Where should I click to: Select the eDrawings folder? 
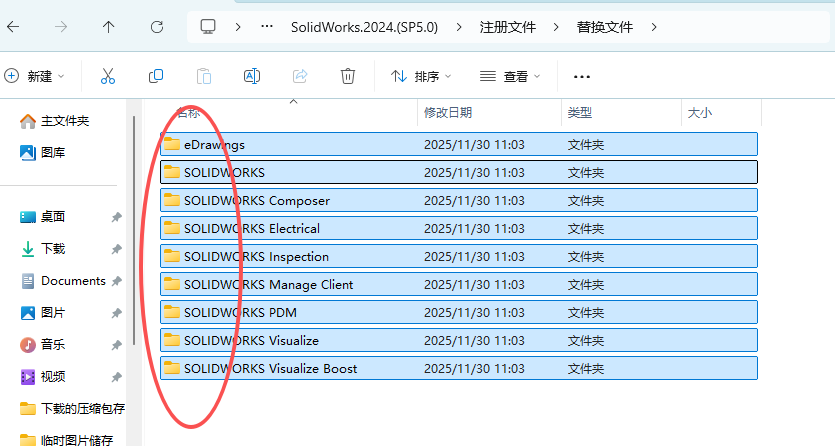459,144
